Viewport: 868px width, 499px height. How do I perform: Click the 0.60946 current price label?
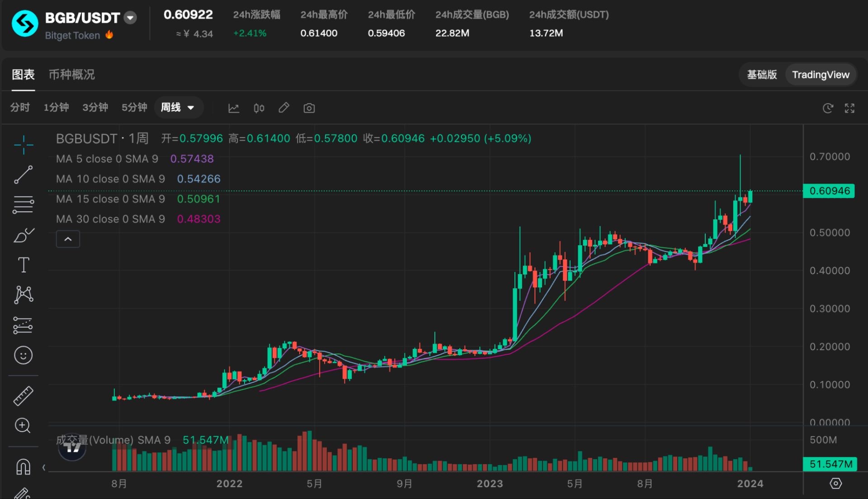(x=829, y=191)
